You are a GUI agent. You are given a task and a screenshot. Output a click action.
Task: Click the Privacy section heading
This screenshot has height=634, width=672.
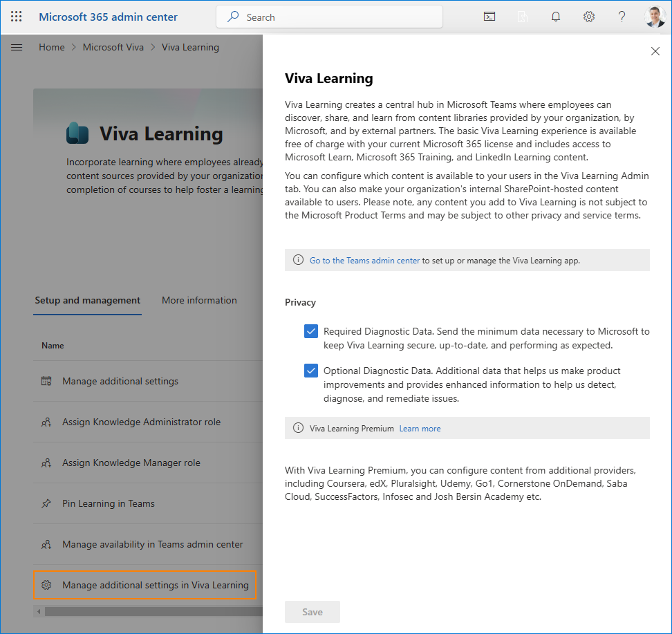pyautogui.click(x=301, y=303)
